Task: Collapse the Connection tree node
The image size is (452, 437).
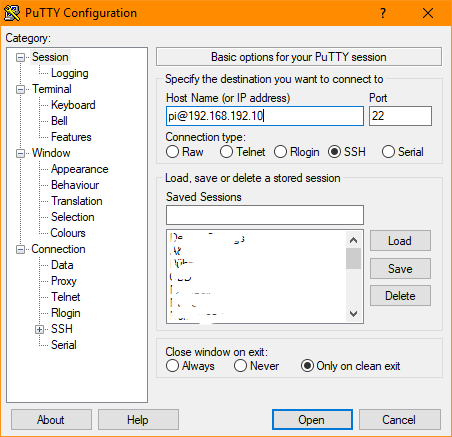Action: (x=20, y=249)
